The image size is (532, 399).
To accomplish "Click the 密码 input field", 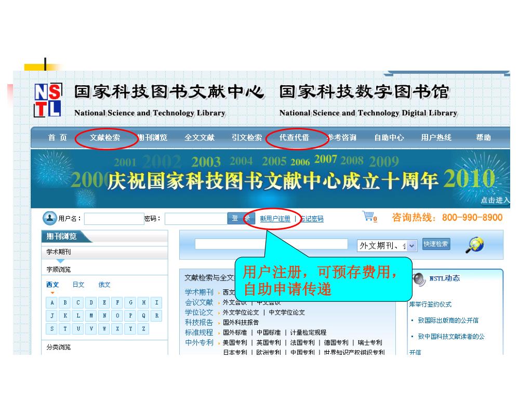I will pyautogui.click(x=196, y=219).
